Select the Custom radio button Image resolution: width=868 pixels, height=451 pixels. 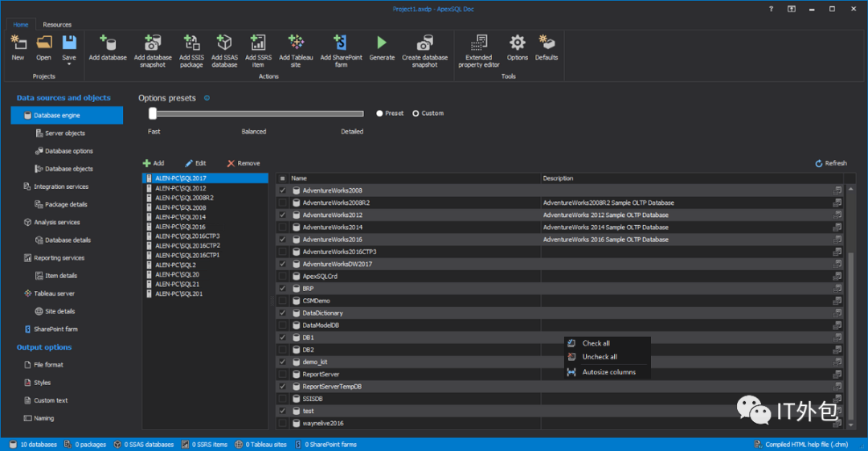coord(416,113)
